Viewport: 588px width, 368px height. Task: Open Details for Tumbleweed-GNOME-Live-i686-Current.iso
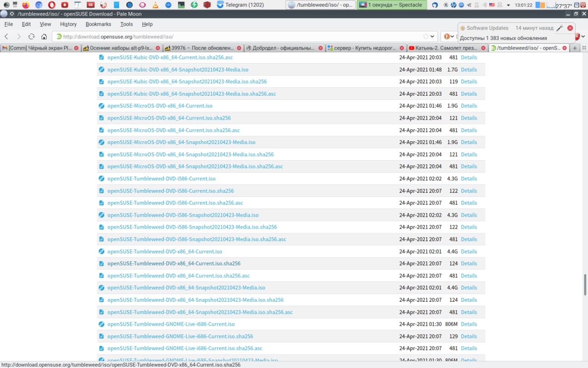point(469,324)
